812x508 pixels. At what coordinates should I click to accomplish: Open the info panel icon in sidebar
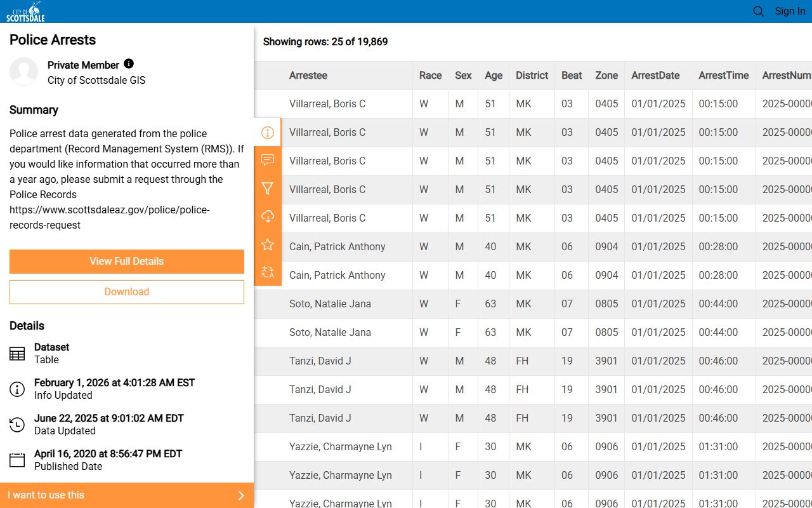click(x=268, y=133)
